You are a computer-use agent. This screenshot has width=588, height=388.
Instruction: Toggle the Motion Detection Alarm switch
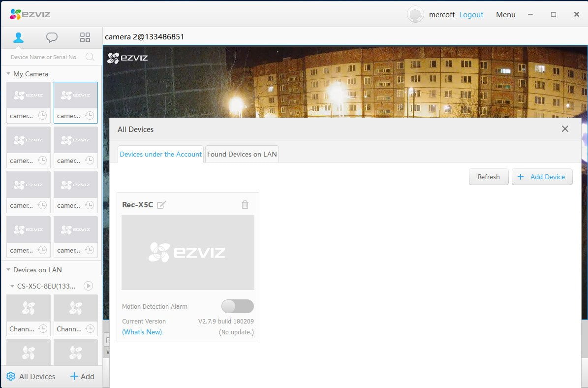[x=237, y=306]
